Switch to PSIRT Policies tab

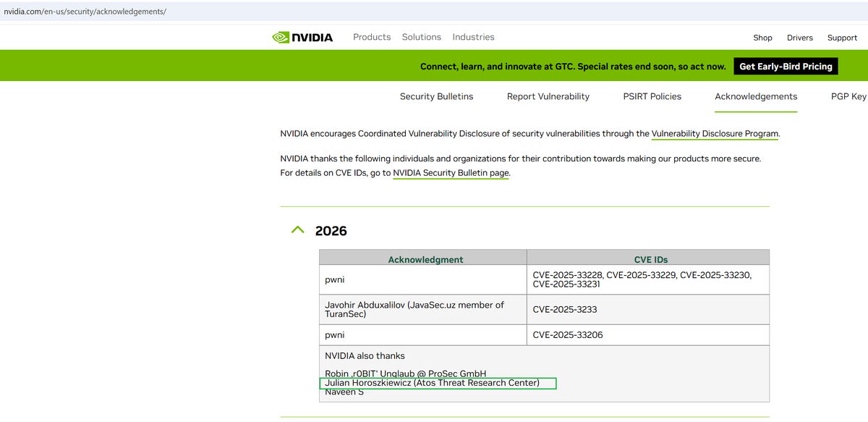[x=652, y=96]
